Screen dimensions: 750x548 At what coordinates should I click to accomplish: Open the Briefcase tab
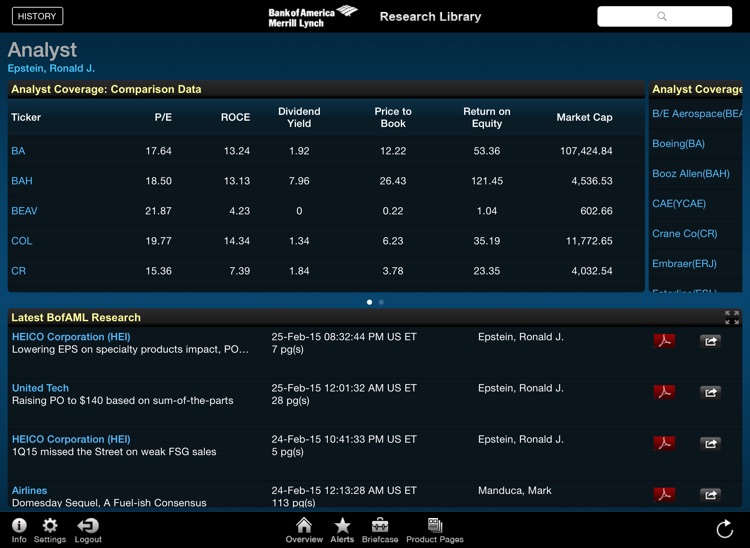(380, 530)
